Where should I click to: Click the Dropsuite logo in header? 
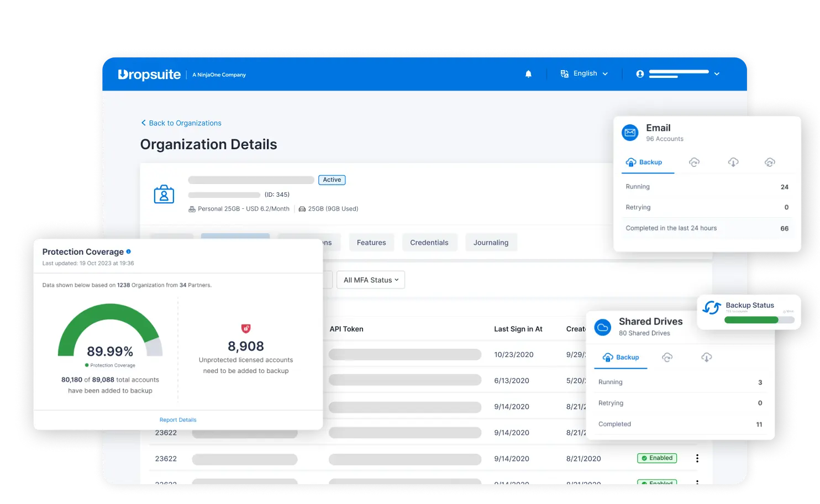coord(149,75)
